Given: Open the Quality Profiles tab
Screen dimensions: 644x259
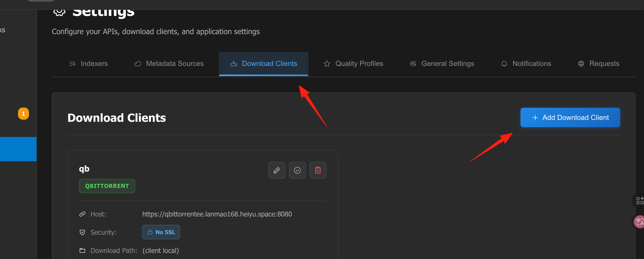Looking at the screenshot, I should click(353, 64).
